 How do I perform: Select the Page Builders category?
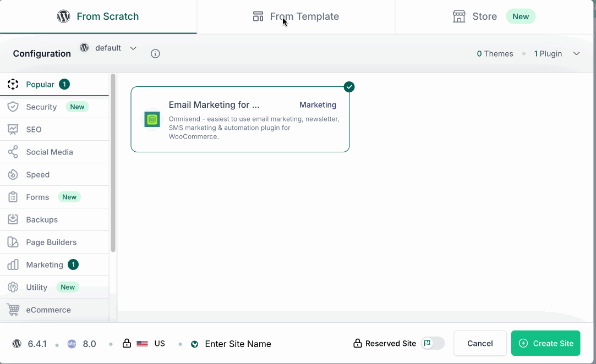pos(51,242)
